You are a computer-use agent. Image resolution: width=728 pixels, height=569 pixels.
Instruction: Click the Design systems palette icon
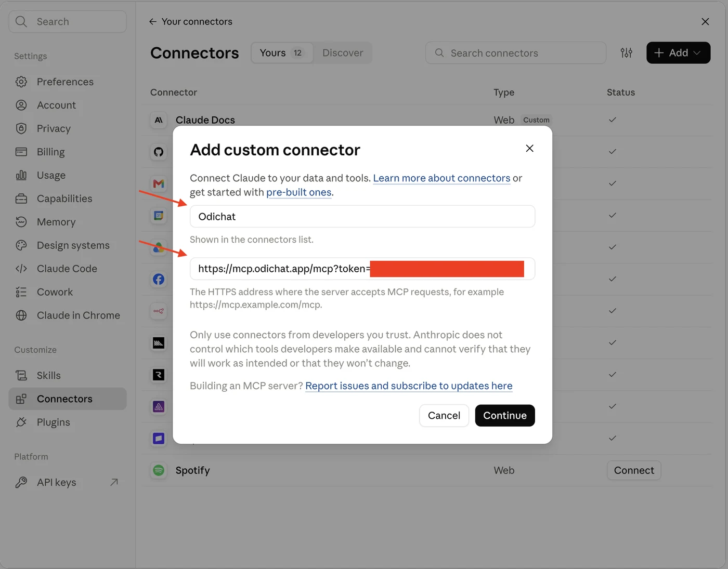click(x=21, y=245)
